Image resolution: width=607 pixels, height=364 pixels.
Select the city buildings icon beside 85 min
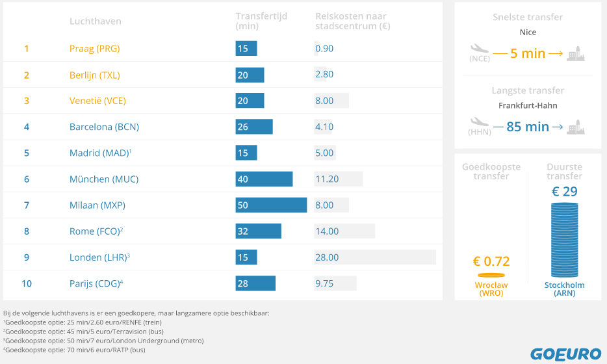point(575,127)
